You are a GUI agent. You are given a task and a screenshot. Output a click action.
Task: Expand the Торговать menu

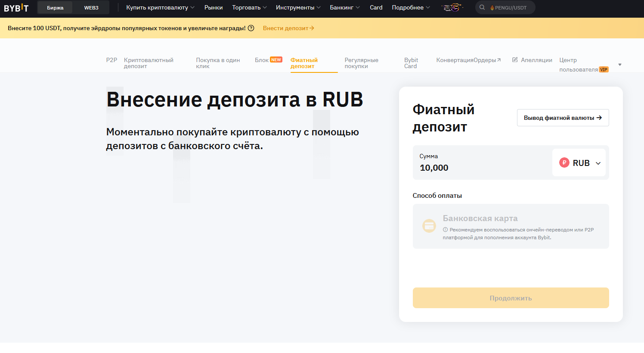249,8
